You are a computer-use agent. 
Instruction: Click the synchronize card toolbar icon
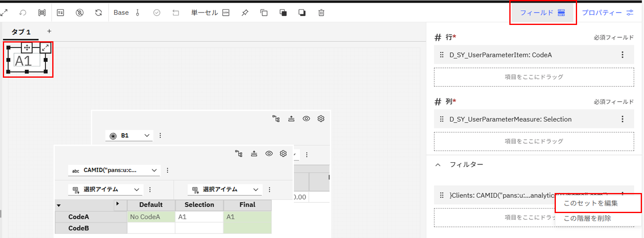pos(60,13)
